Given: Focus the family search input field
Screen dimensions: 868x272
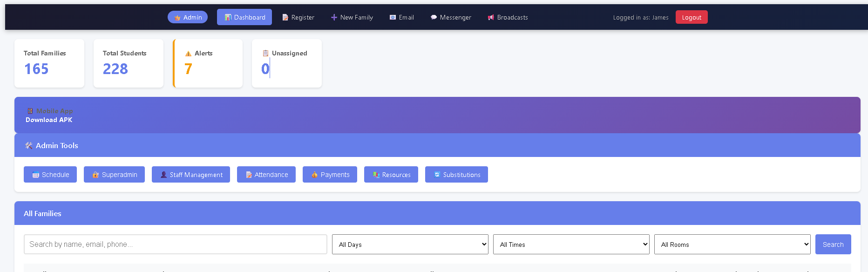Looking at the screenshot, I should click(176, 244).
